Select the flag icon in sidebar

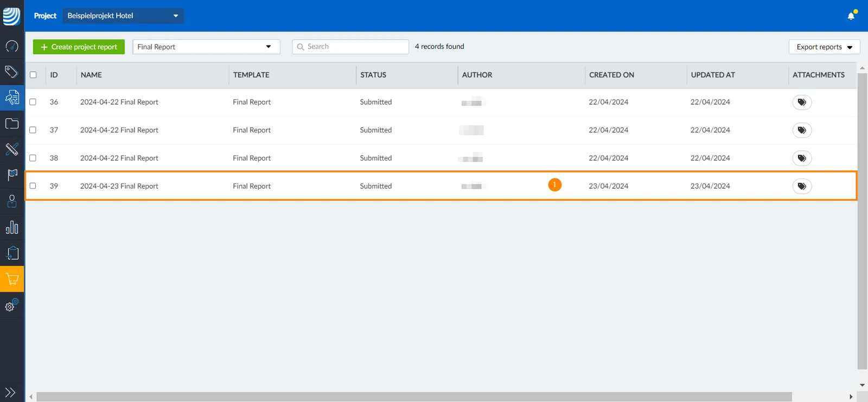point(12,175)
